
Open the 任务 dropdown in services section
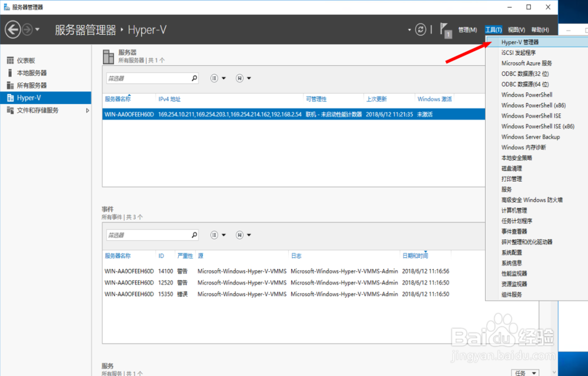525,372
